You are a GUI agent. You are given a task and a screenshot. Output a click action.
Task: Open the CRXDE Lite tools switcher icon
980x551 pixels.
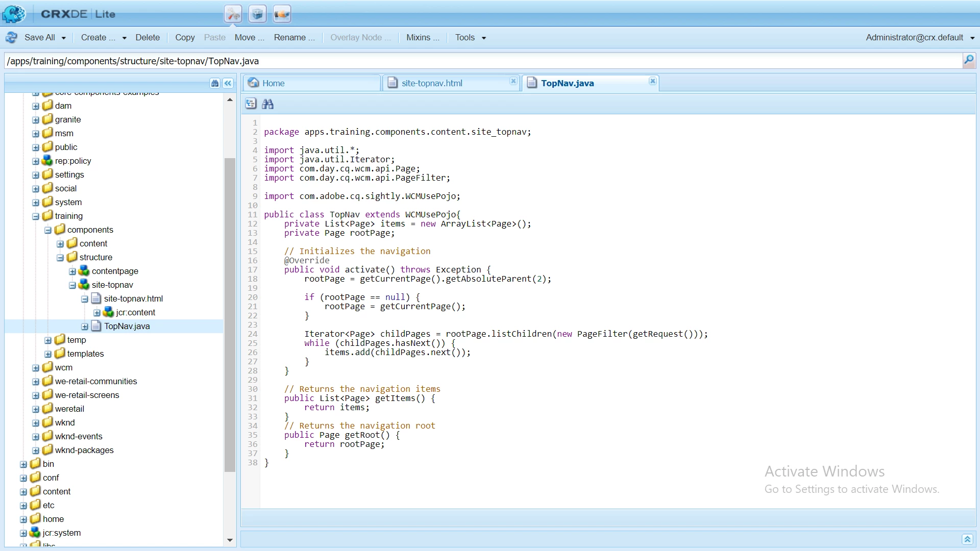[233, 14]
